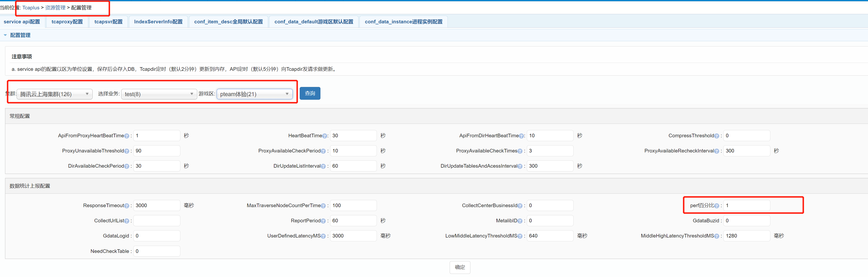Open the 集群 cluster dropdown
The image size is (868, 277).
click(x=54, y=94)
